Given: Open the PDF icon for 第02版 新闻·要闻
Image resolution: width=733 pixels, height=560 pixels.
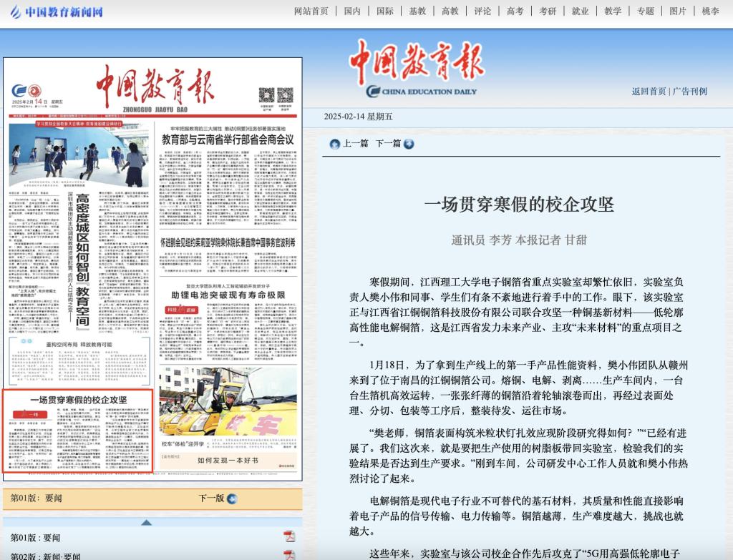Looking at the screenshot, I should coord(289,555).
